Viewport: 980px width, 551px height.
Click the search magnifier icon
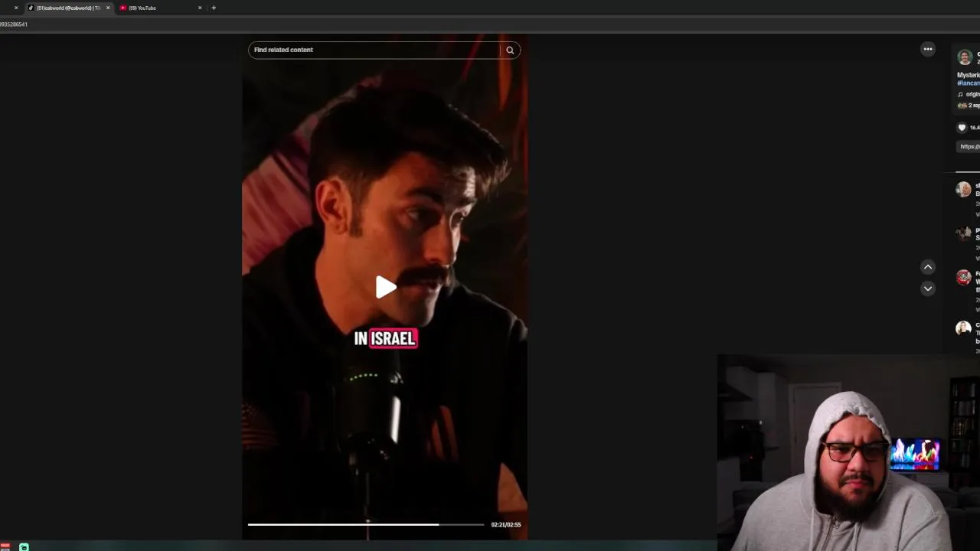click(x=510, y=50)
